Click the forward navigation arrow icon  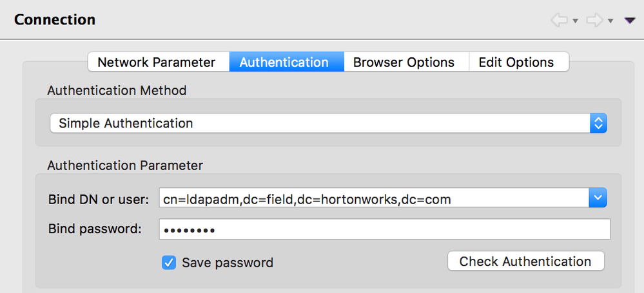click(x=594, y=21)
